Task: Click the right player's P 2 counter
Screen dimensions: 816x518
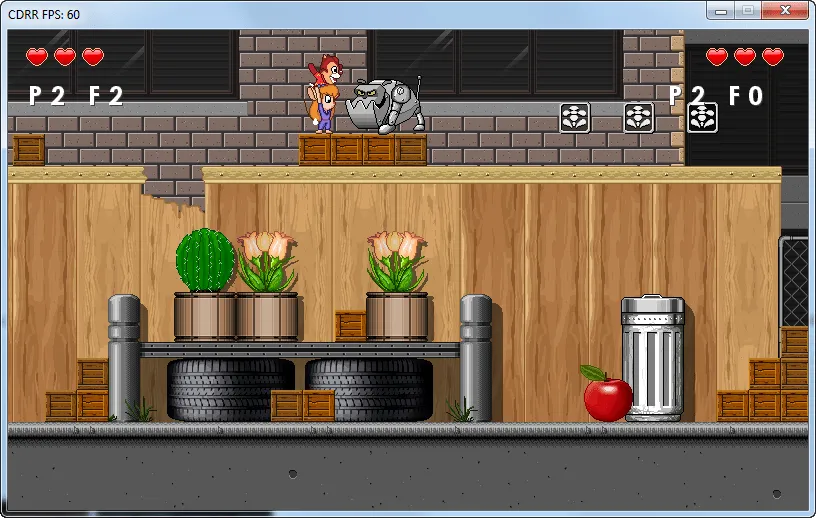Action: (x=687, y=96)
